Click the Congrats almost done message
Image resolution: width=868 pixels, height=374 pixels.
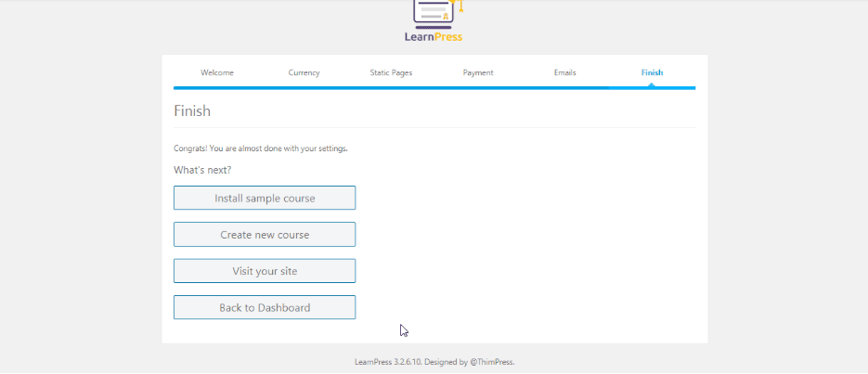[261, 148]
